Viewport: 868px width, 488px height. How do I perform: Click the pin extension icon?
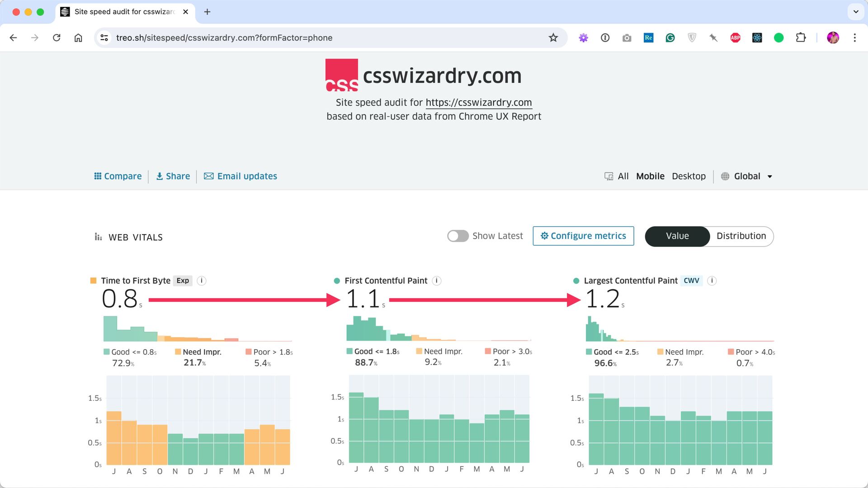click(x=713, y=38)
